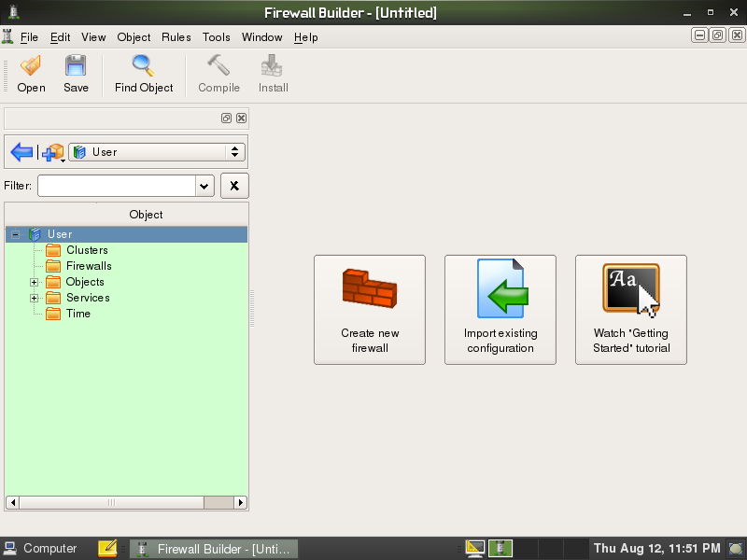Click the Save floppy disk icon

coord(76,67)
